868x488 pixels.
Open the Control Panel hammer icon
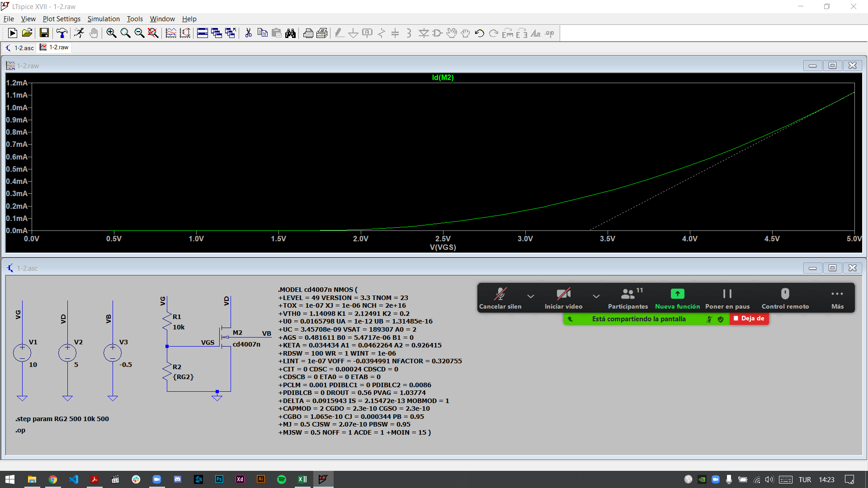pyautogui.click(x=61, y=33)
